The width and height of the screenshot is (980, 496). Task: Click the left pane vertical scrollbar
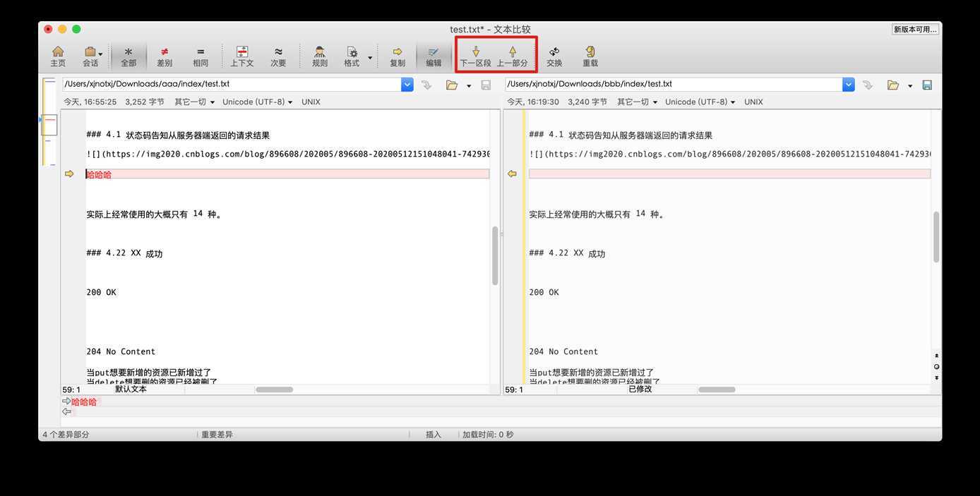495,255
